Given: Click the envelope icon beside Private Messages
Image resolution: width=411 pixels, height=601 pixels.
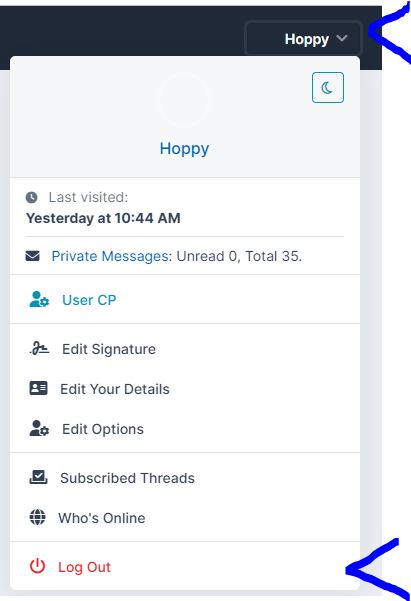Looking at the screenshot, I should tap(33, 256).
